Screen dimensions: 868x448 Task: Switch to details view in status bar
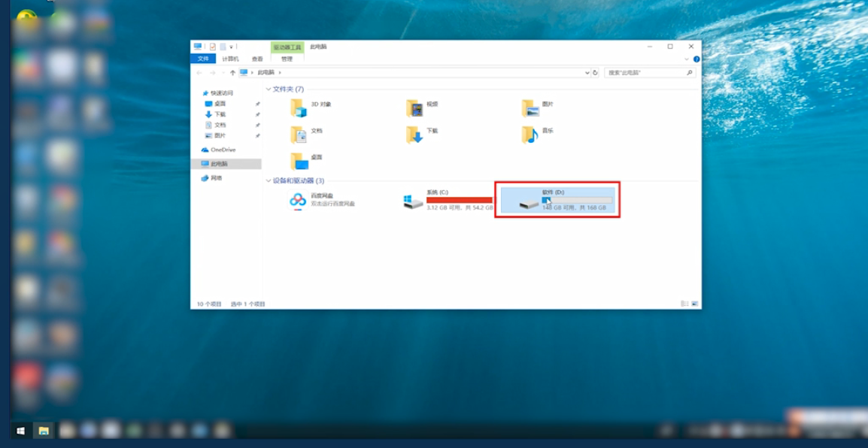point(684,304)
